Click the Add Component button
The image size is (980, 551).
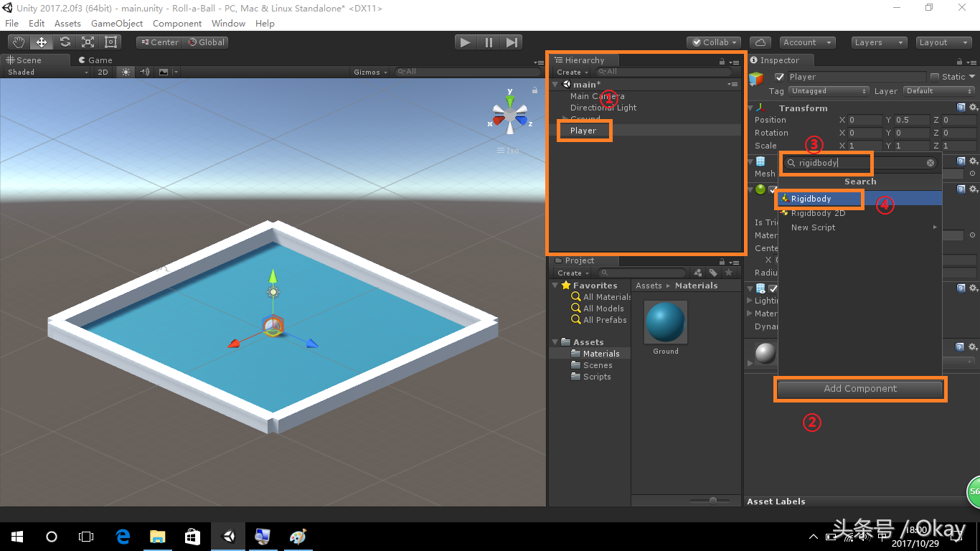point(860,389)
